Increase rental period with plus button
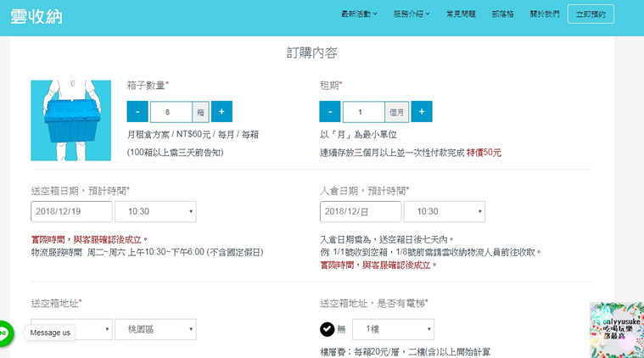Viewport: 644px width, 358px height. point(422,112)
